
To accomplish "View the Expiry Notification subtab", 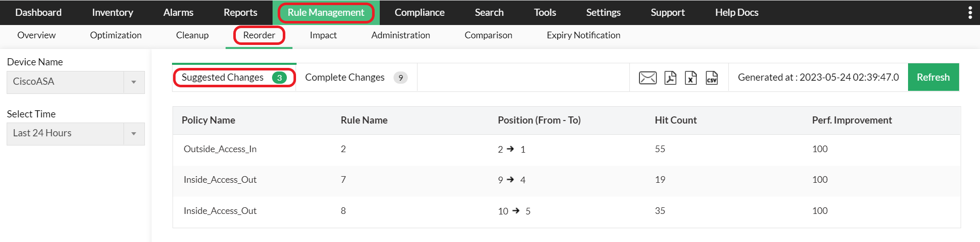I will [x=583, y=35].
